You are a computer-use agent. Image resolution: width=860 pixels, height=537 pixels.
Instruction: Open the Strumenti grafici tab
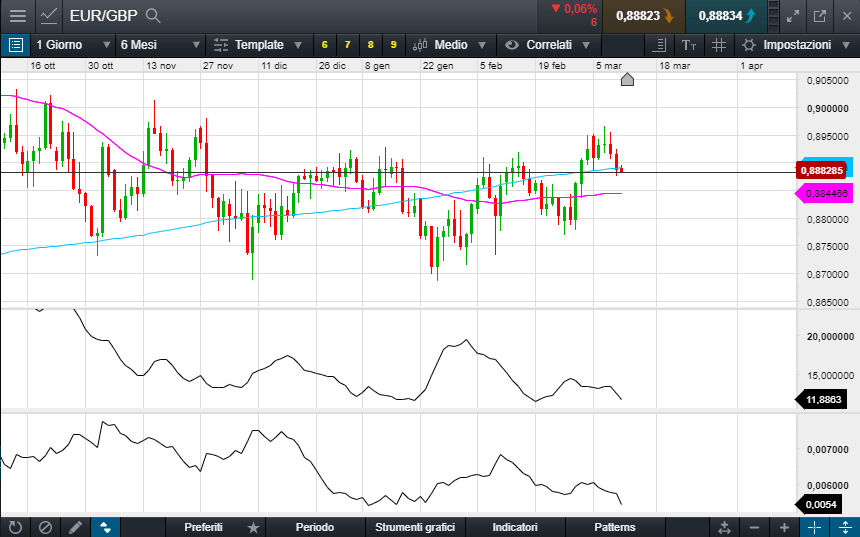pyautogui.click(x=415, y=527)
